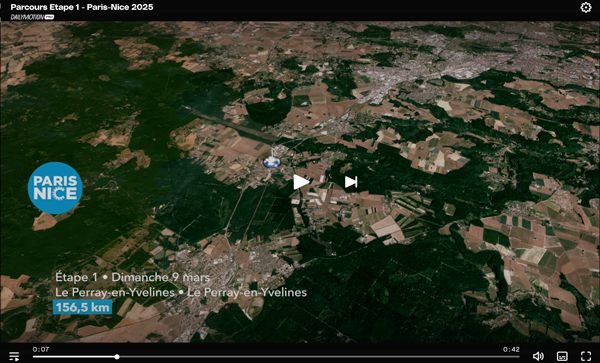Skip to the next video

pyautogui.click(x=351, y=182)
